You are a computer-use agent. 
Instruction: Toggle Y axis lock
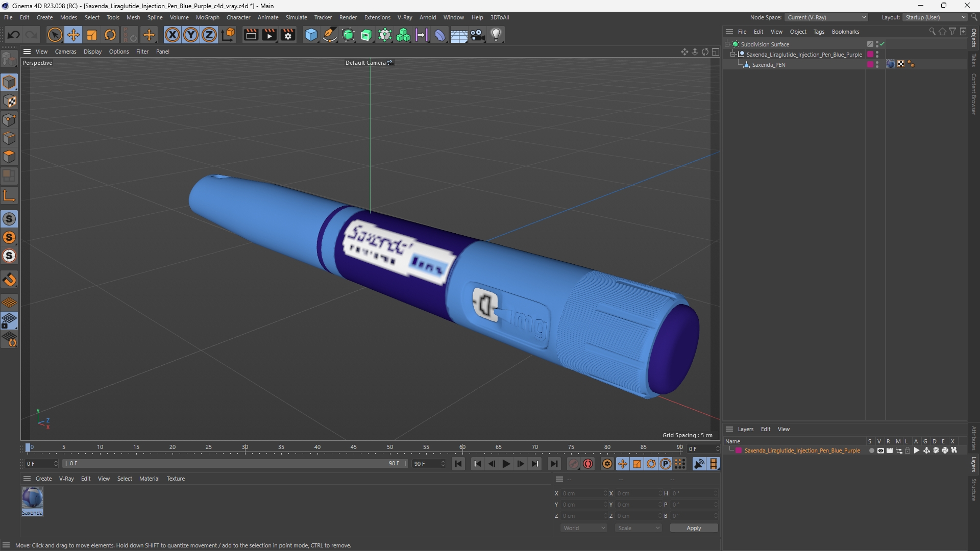coord(191,35)
